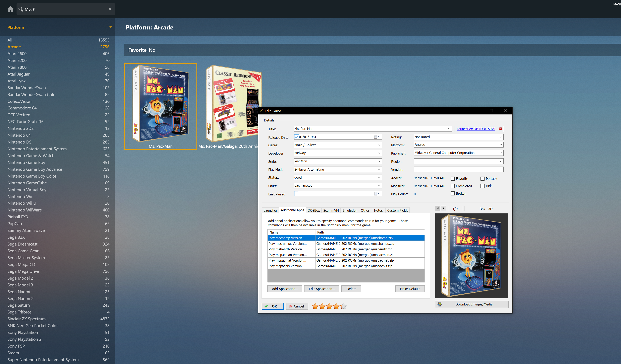
Task: Click the third rating star
Action: pos(329,306)
